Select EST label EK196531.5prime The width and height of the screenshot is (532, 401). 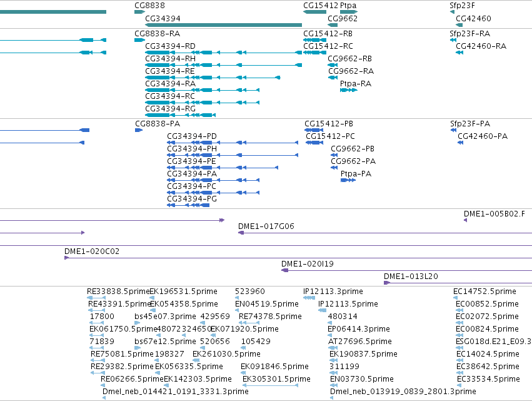183,292
